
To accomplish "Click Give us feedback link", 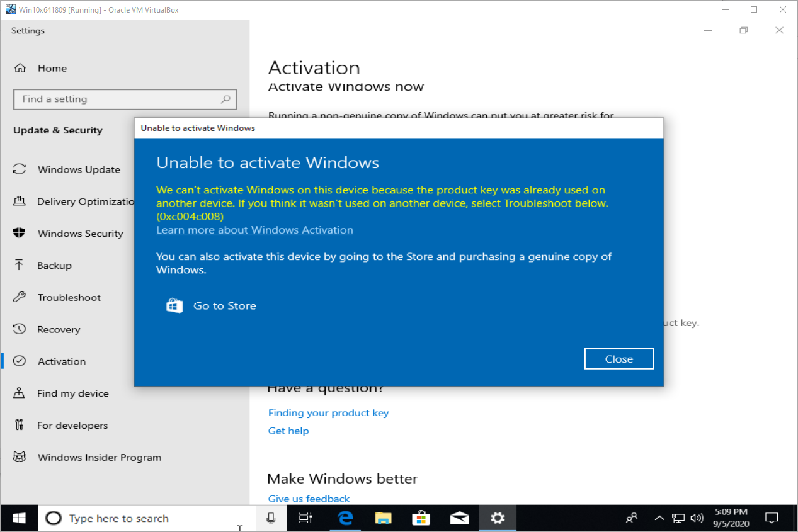I will click(309, 499).
